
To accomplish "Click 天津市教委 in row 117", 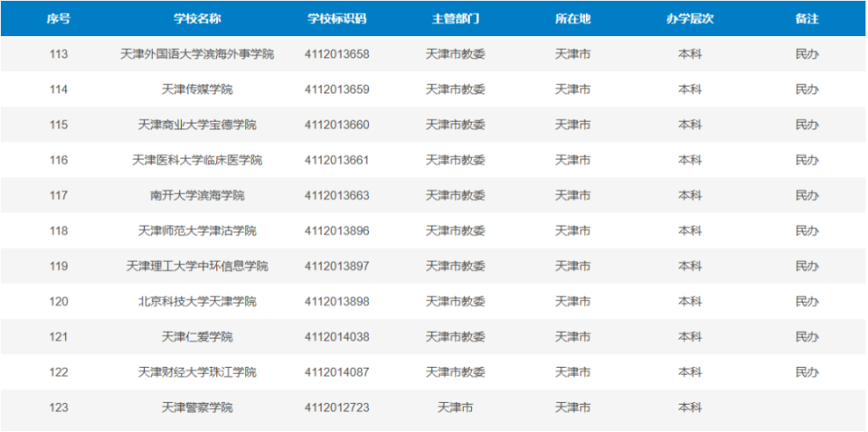I will [x=455, y=196].
